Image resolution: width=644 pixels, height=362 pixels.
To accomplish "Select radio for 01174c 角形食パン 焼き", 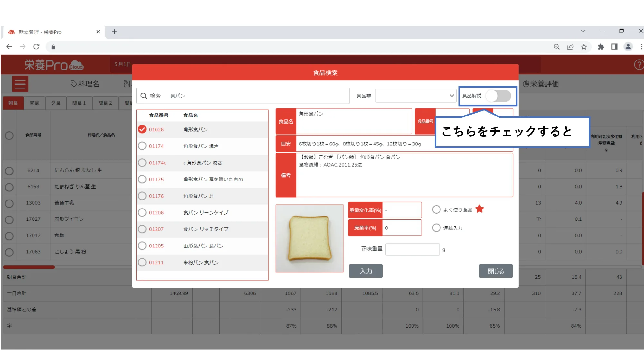I will point(142,163).
